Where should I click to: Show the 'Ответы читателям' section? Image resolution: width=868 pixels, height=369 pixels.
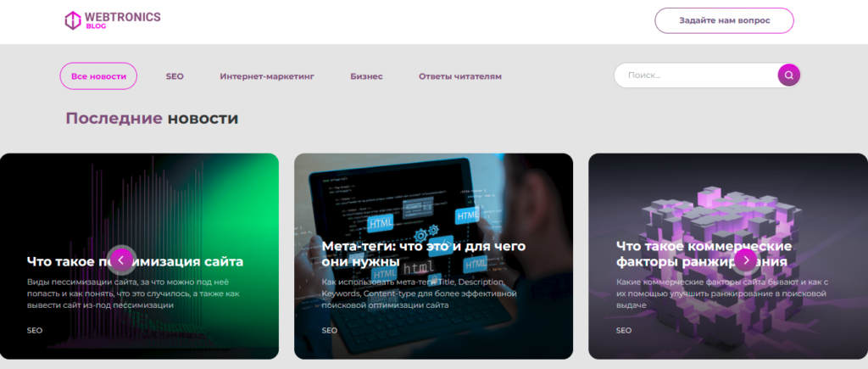pos(459,76)
